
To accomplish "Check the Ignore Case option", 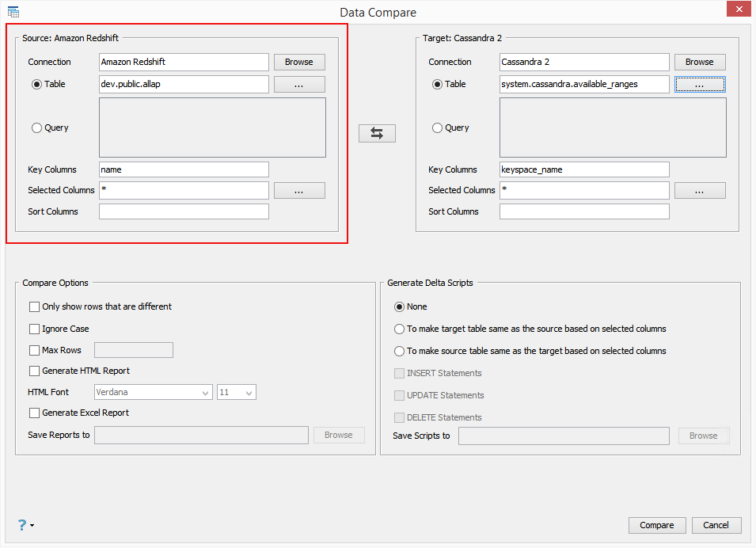I will [x=35, y=329].
